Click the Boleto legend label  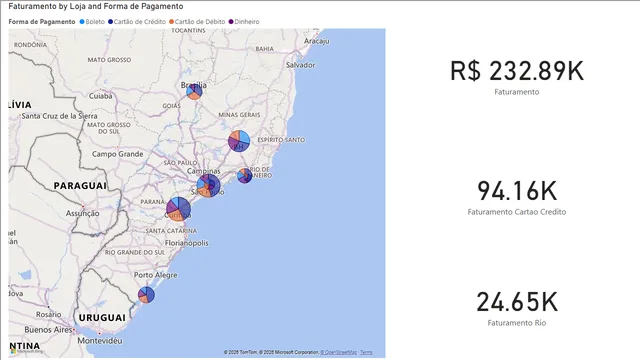pos(95,22)
